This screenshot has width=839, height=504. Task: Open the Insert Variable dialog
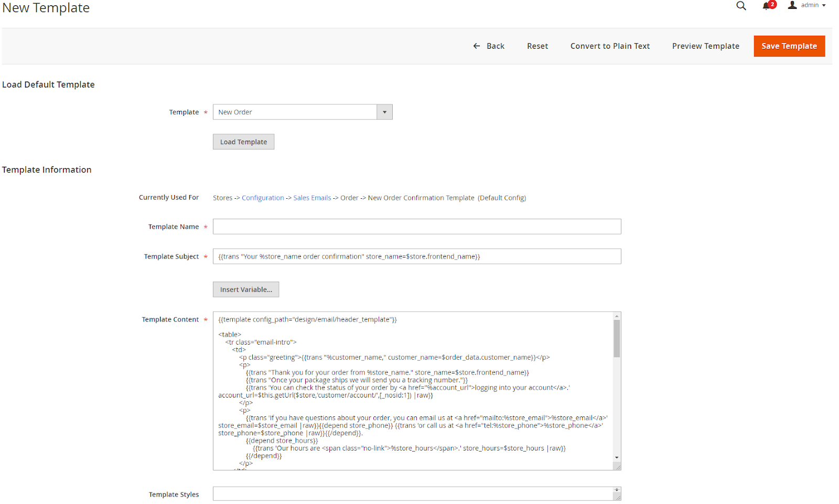tap(246, 289)
